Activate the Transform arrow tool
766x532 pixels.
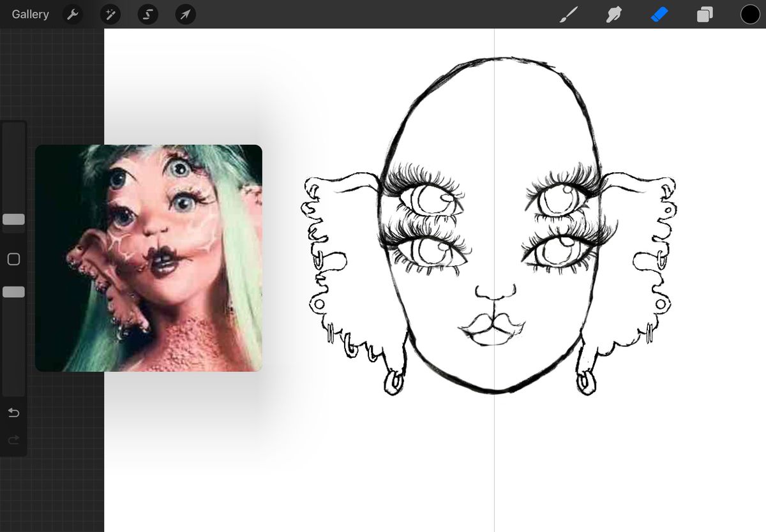185,14
